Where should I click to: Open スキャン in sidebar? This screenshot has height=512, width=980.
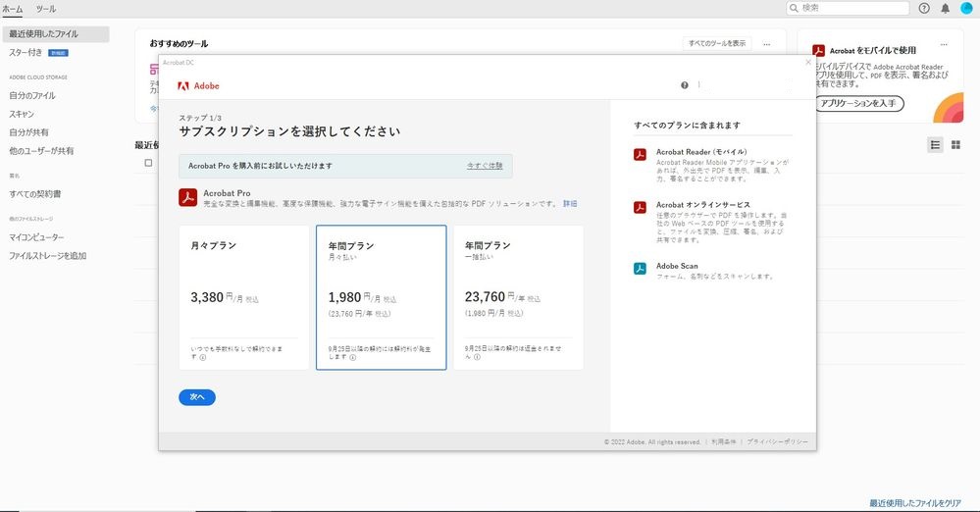(22, 114)
